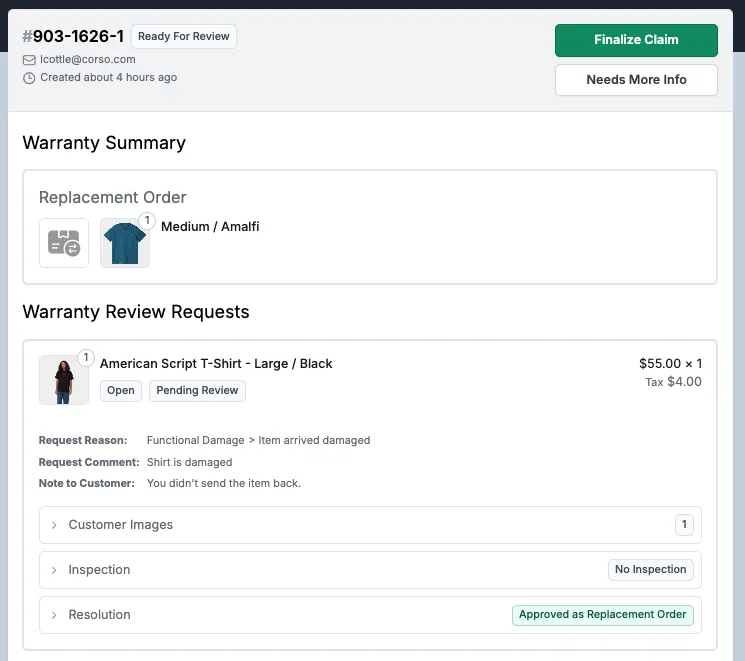Click the Ready For Review status badge

[x=184, y=37]
